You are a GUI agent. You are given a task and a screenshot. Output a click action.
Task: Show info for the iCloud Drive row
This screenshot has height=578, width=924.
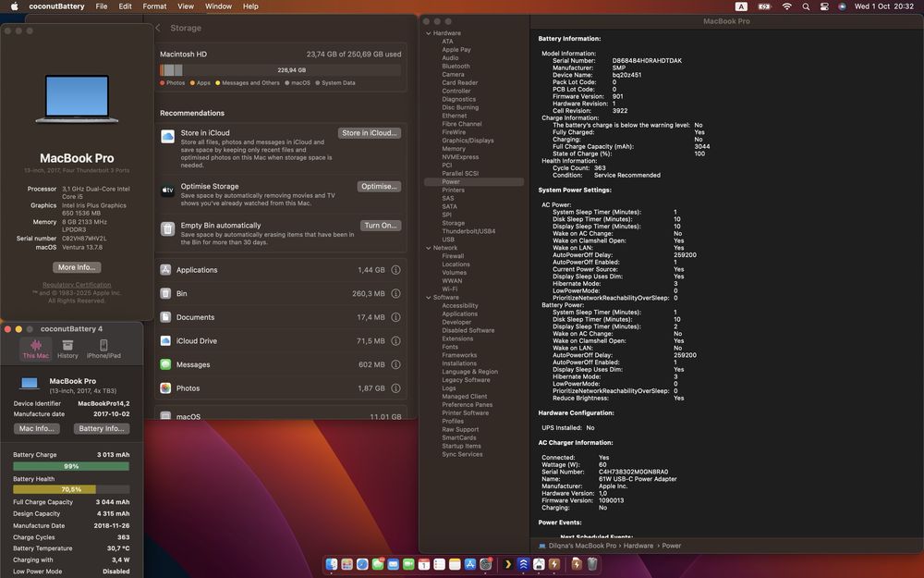pos(395,341)
